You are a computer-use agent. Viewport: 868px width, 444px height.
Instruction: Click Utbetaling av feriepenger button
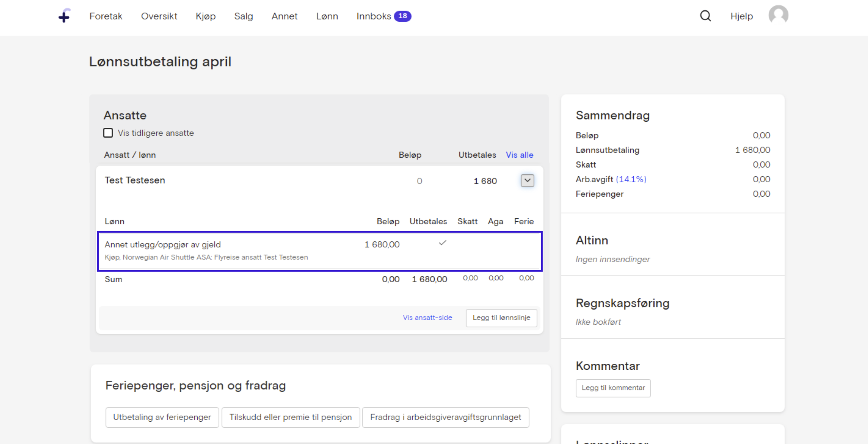(162, 417)
